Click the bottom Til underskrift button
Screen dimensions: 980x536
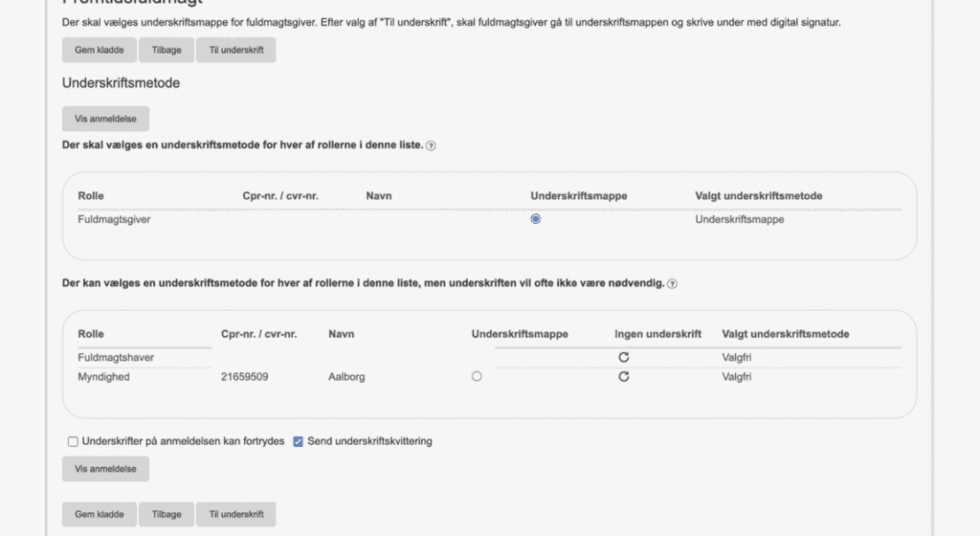(236, 515)
